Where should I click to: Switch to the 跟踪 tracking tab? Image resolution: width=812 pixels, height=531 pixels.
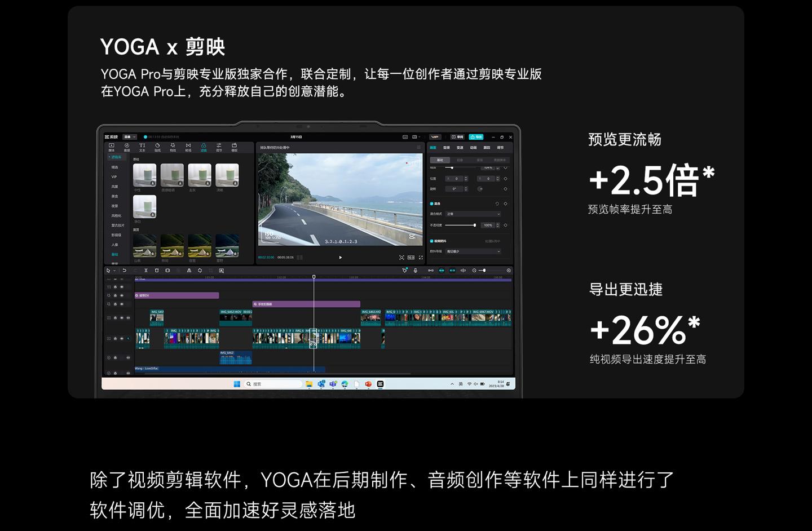coord(487,148)
